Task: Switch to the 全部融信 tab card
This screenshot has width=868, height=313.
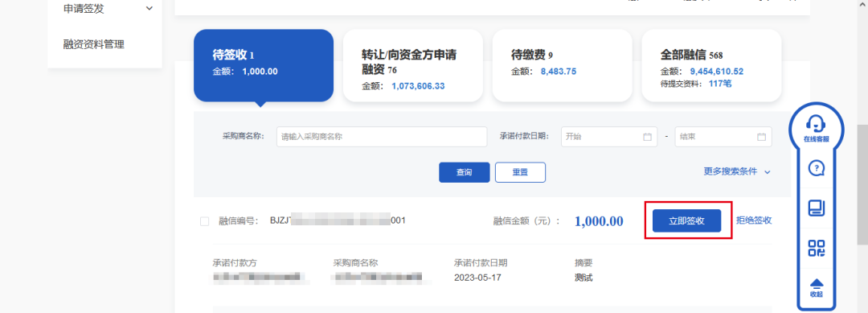Action: click(x=711, y=65)
